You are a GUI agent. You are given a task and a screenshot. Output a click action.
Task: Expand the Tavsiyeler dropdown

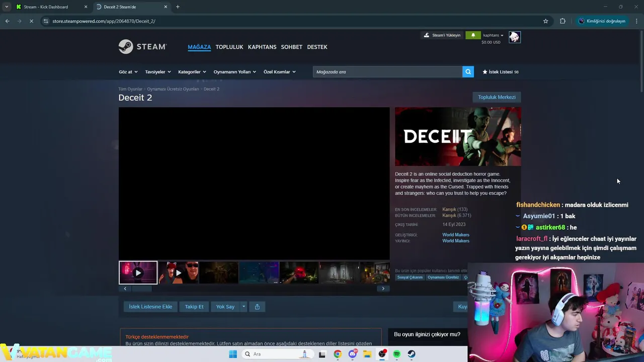158,72
